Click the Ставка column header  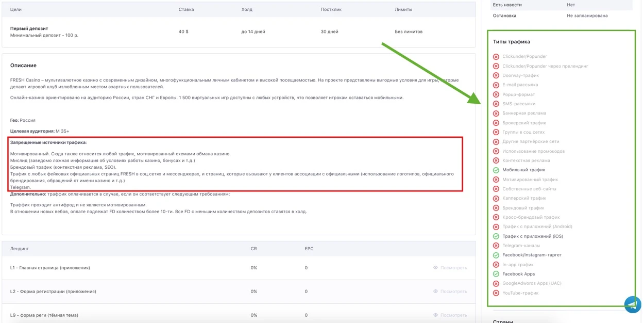pyautogui.click(x=186, y=10)
